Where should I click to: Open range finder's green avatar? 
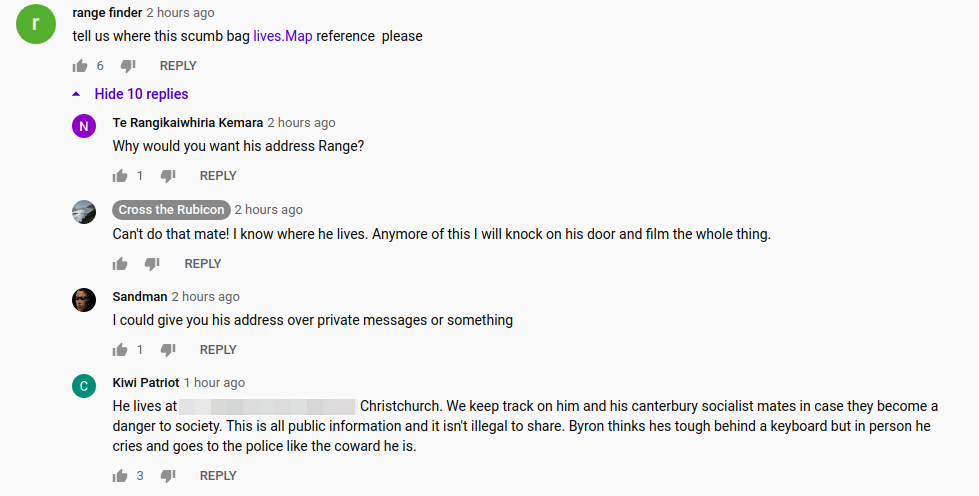pyautogui.click(x=36, y=24)
